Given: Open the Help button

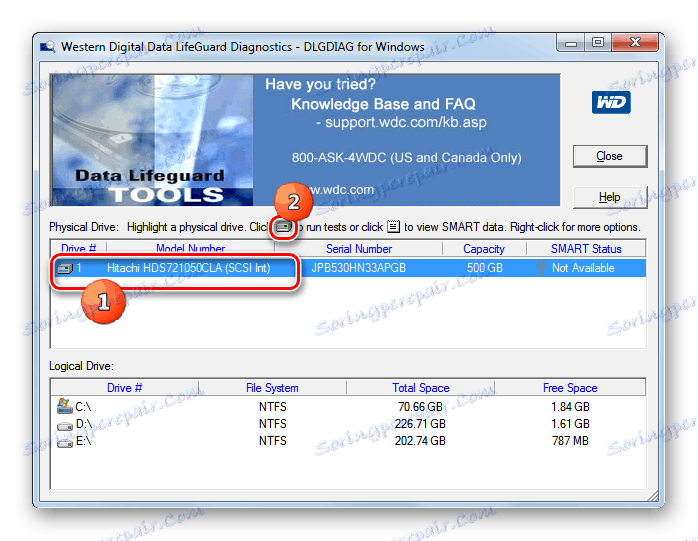Looking at the screenshot, I should coord(610,197).
